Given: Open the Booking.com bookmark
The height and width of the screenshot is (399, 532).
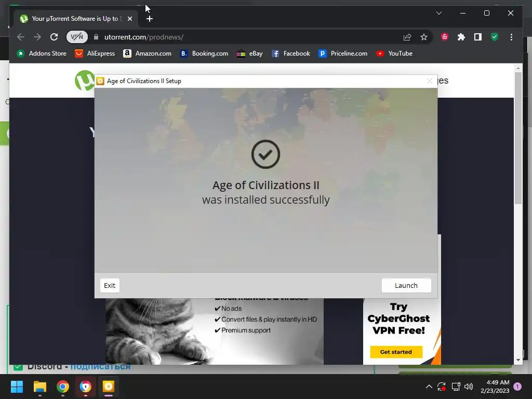Looking at the screenshot, I should click(x=204, y=54).
